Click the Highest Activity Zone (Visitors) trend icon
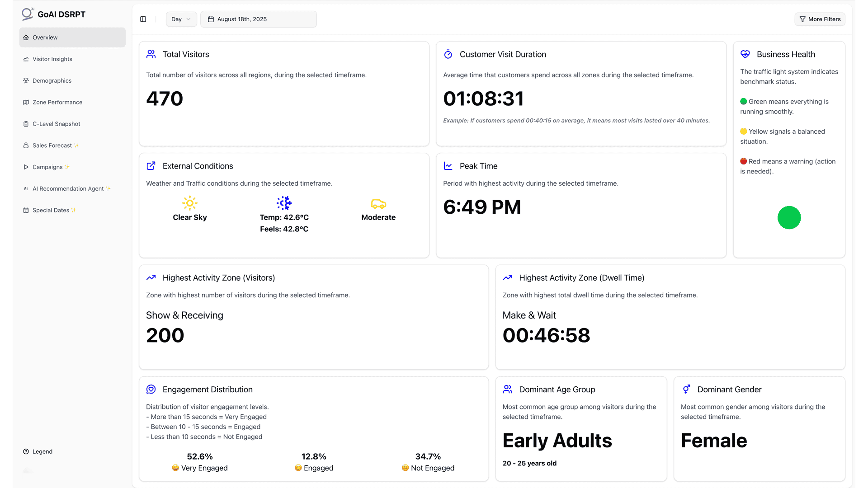The width and height of the screenshot is (868, 488). [x=151, y=278]
